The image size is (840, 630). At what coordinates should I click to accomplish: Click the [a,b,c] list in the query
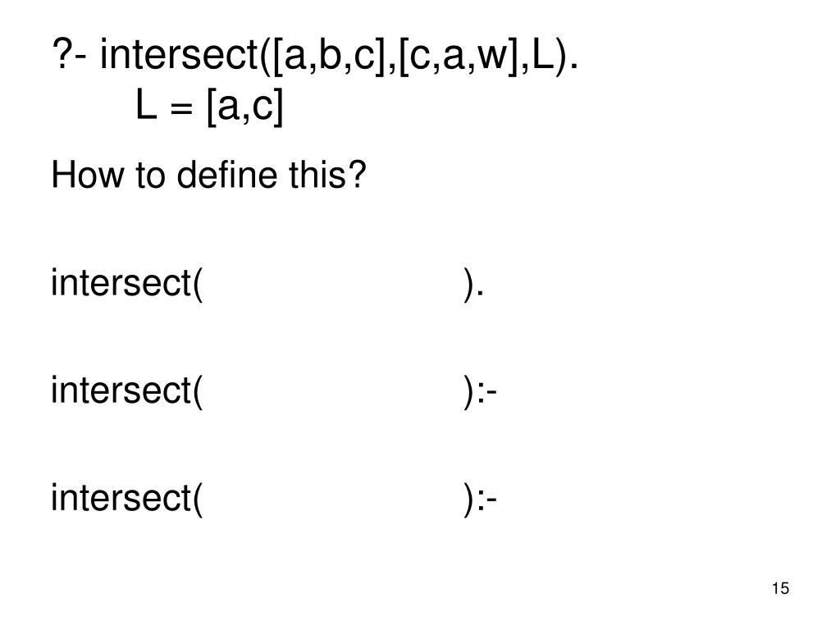coord(330,56)
